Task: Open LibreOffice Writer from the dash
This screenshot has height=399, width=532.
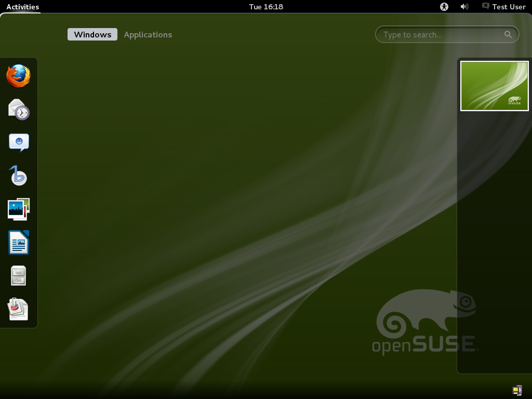Action: pyautogui.click(x=19, y=242)
